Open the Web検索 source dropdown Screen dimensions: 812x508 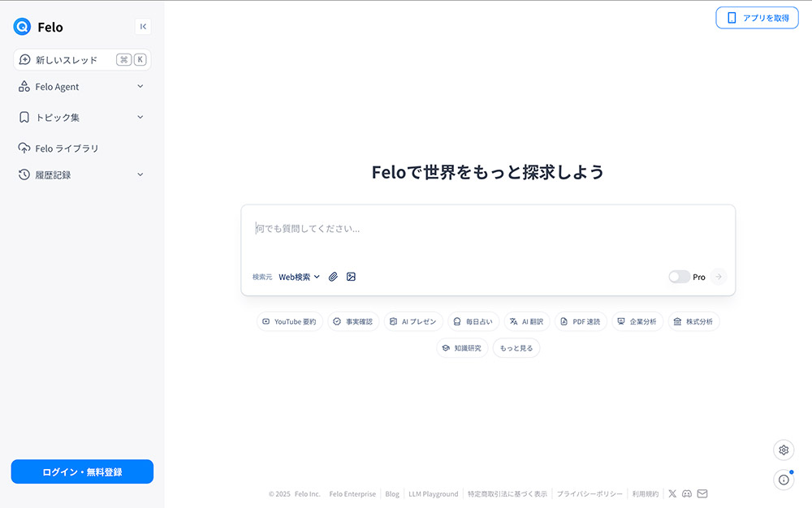(x=300, y=277)
